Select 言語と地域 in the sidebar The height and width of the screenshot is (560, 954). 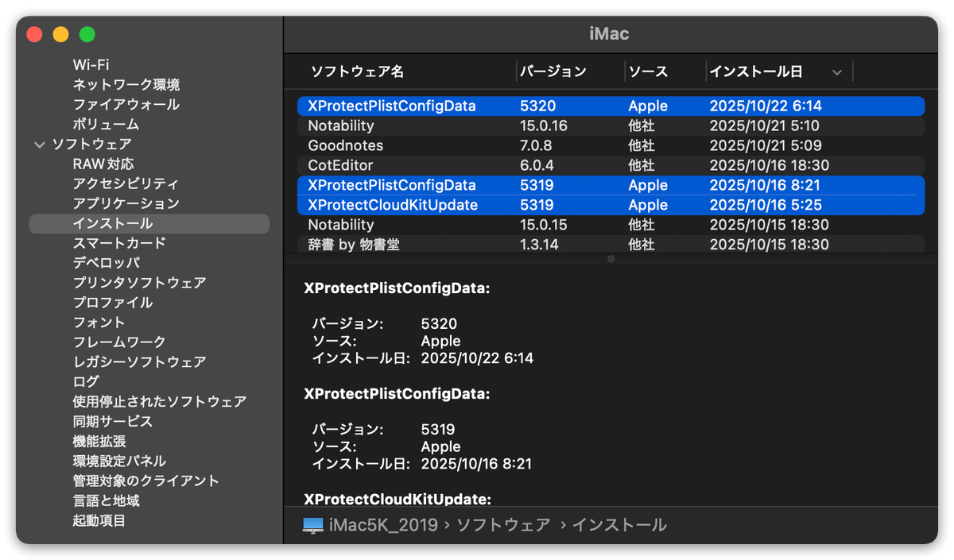pos(106,501)
